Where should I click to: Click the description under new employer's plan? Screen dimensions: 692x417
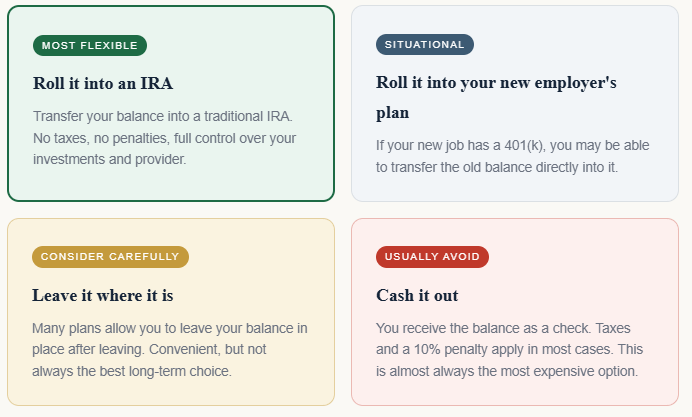click(x=513, y=156)
